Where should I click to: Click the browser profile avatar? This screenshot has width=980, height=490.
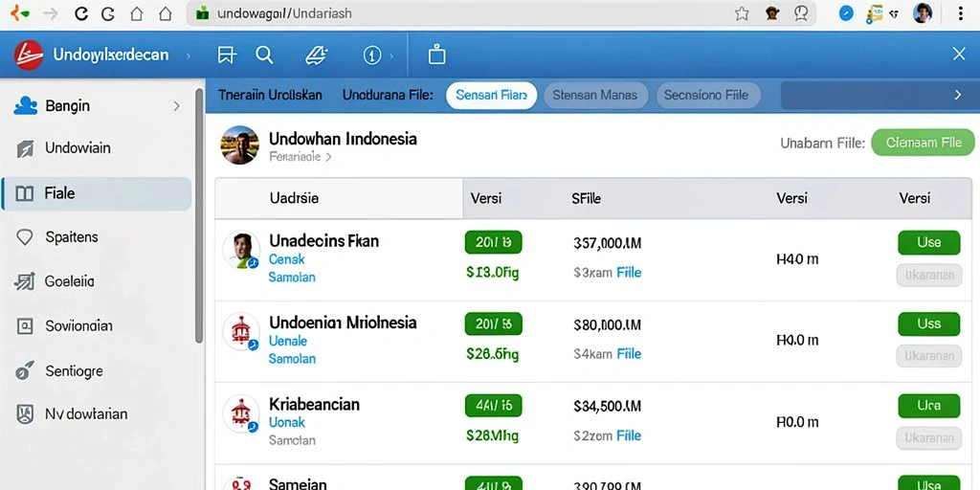click(x=923, y=12)
